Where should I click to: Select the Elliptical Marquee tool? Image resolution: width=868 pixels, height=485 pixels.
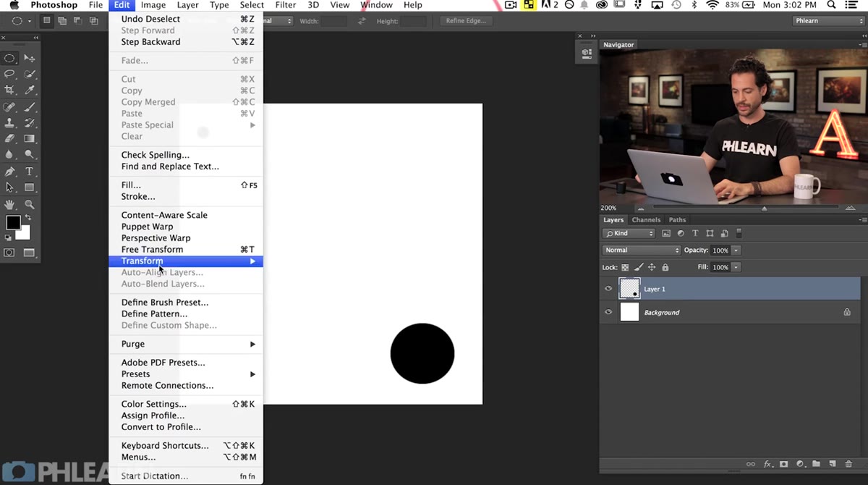tap(10, 59)
